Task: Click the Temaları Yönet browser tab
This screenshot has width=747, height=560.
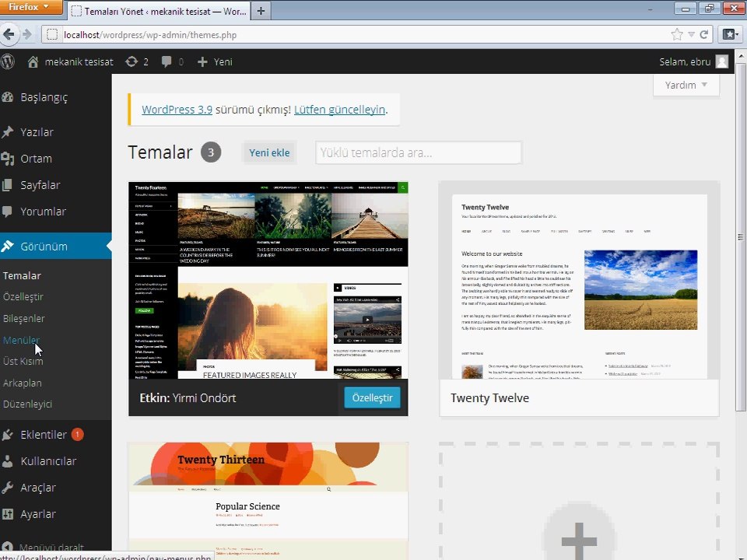Action: pyautogui.click(x=159, y=11)
